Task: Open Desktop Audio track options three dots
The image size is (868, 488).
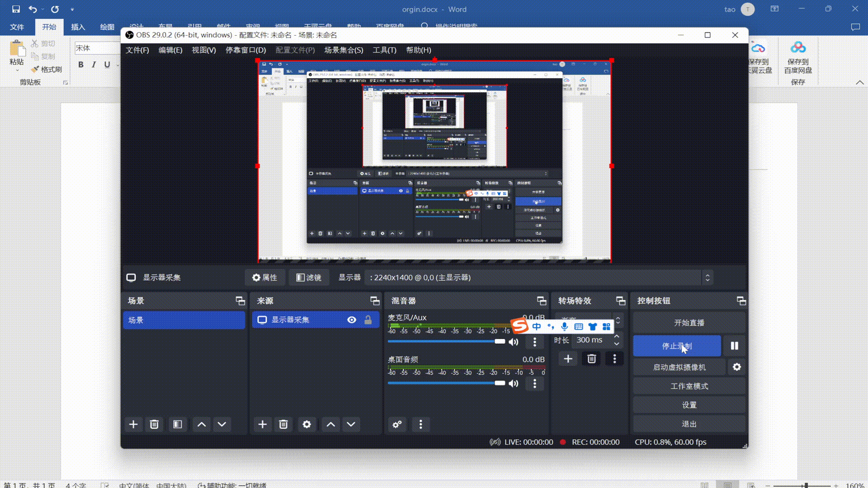Action: tap(535, 384)
